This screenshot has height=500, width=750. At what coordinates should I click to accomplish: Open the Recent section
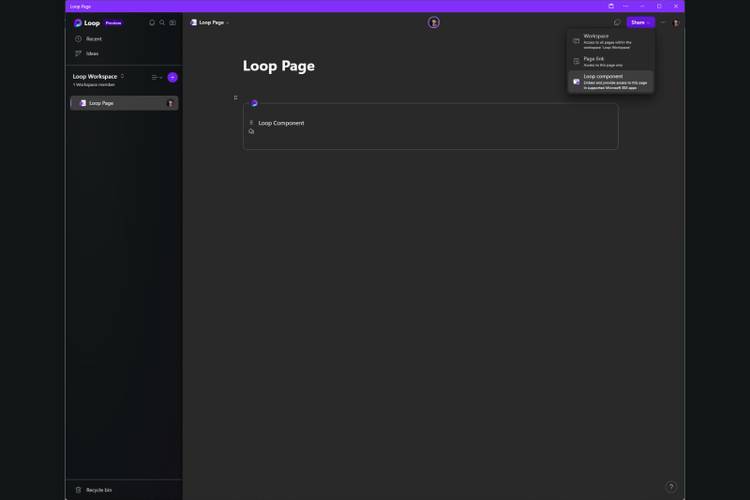pyautogui.click(x=88, y=39)
